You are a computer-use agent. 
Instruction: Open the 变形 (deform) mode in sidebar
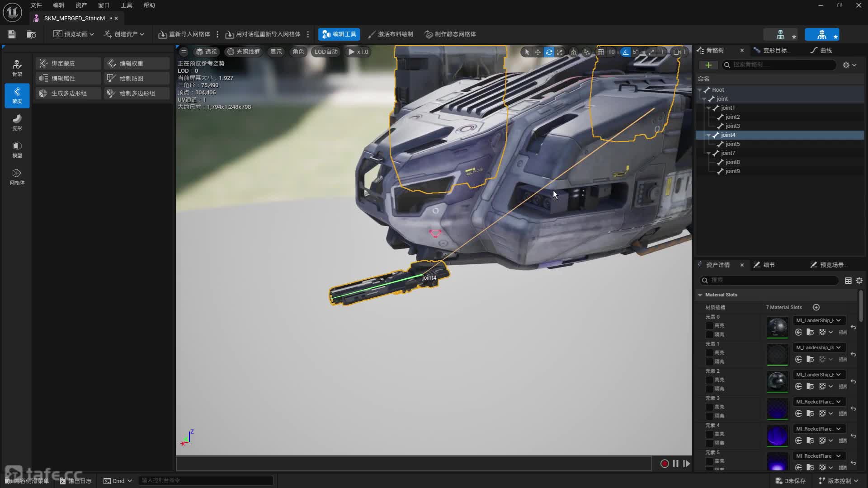click(x=17, y=122)
